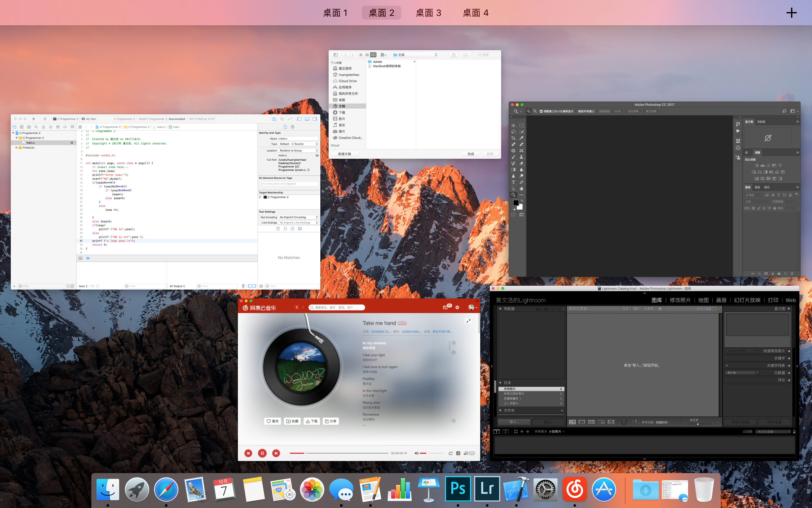Toggle repeat mode in NetEase Music
The image size is (812, 508).
[x=450, y=453]
